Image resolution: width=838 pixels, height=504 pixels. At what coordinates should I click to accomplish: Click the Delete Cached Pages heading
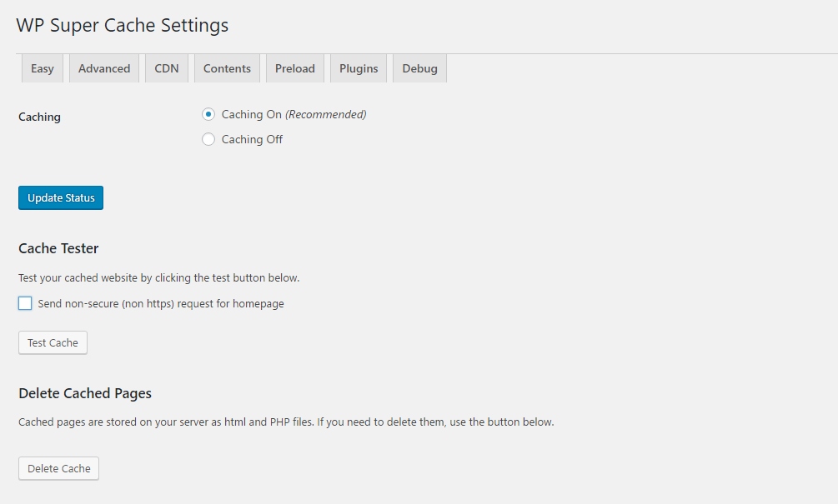coord(85,393)
